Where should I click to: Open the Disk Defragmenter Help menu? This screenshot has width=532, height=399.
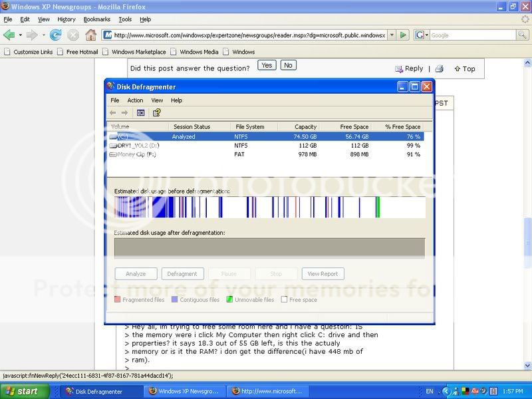[x=176, y=100]
